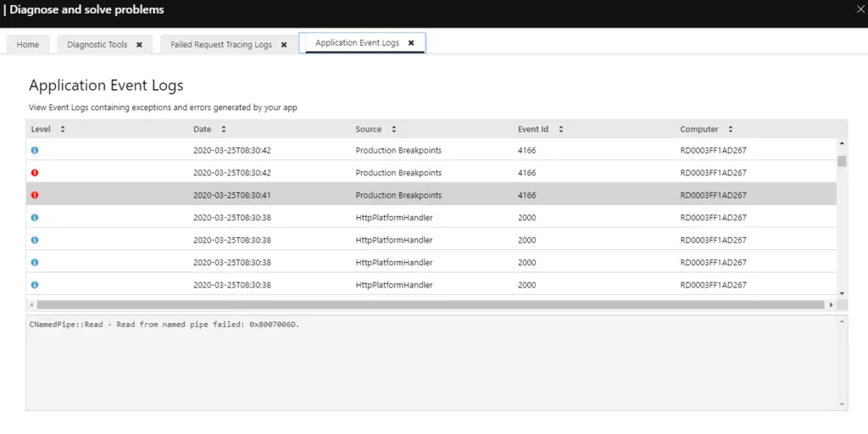Image resolution: width=868 pixels, height=434 pixels.
Task: Close the Application Event Logs tab
Action: click(x=411, y=42)
